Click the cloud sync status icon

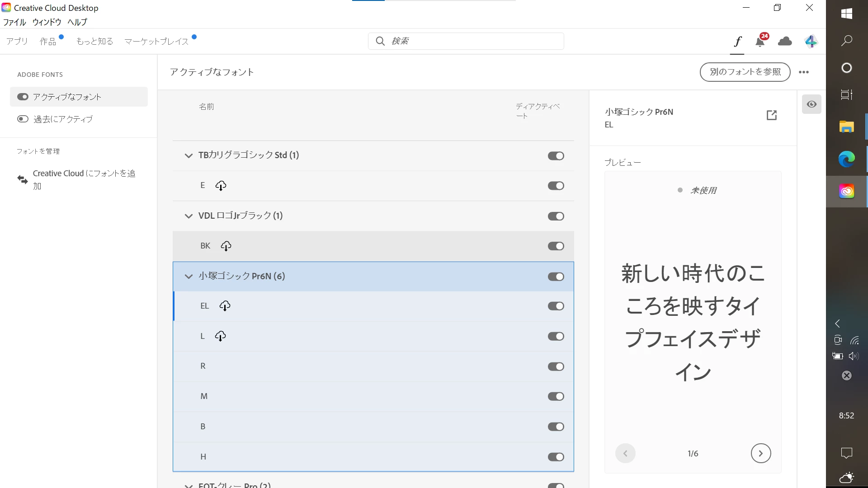coord(785,42)
